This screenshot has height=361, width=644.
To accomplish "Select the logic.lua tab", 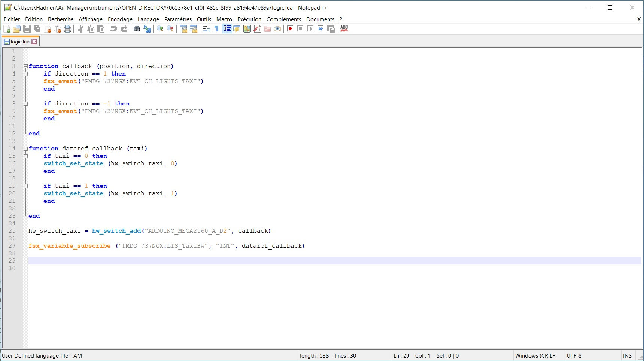I will pyautogui.click(x=20, y=42).
